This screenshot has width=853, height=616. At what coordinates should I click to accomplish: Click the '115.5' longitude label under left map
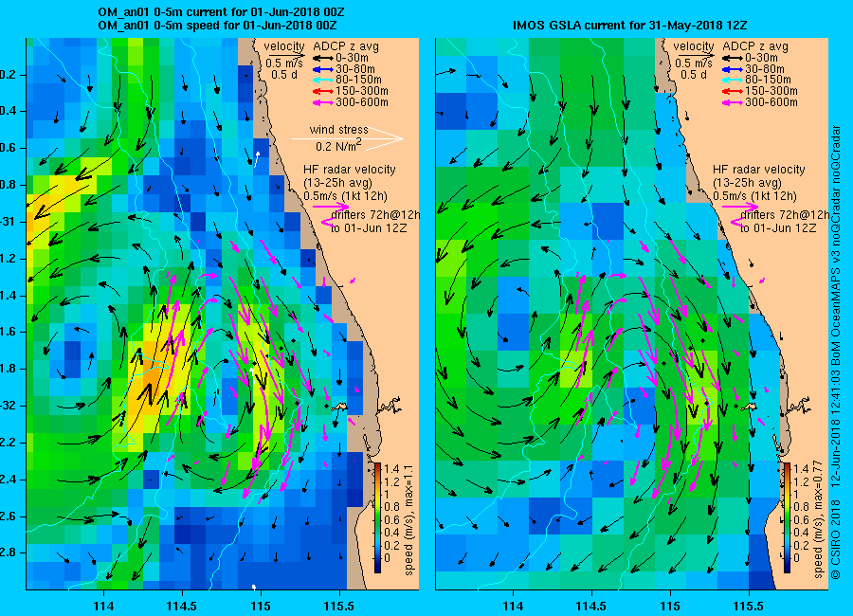(339, 606)
